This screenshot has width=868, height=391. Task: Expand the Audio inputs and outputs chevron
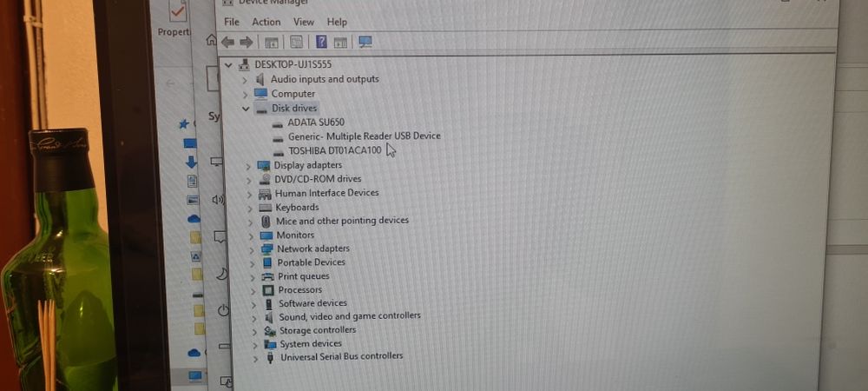(x=245, y=80)
